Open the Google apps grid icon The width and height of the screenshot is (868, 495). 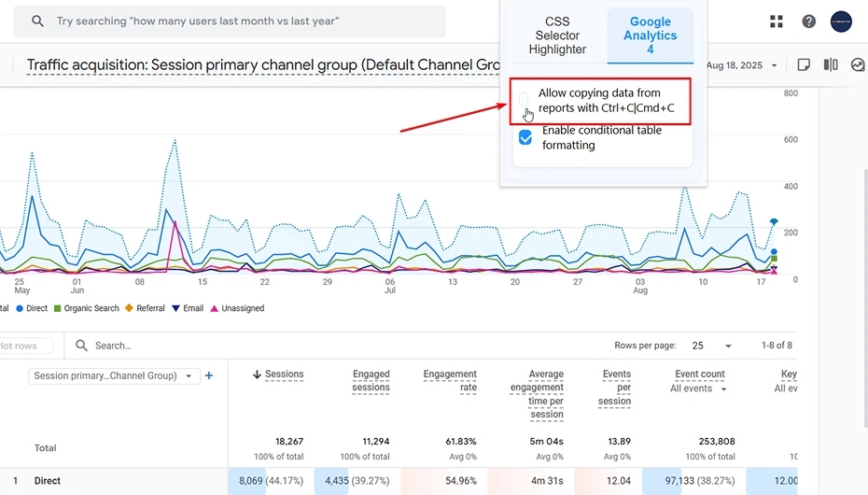(777, 21)
